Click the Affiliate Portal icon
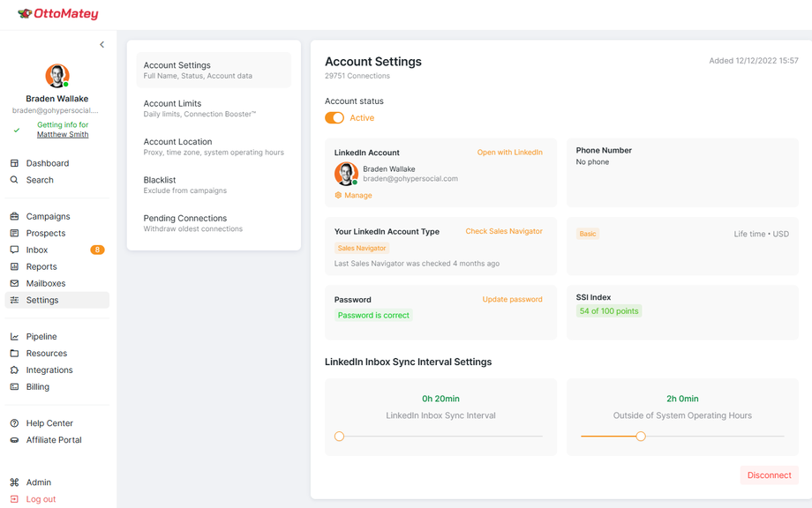The image size is (812, 508). coord(14,440)
